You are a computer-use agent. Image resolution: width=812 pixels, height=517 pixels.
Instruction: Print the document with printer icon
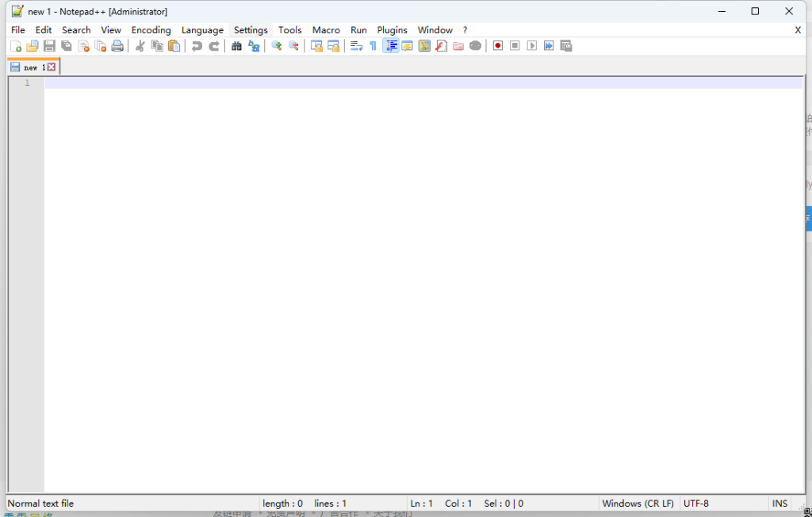[x=117, y=46]
